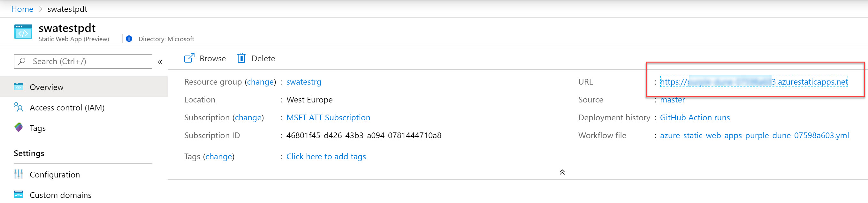Select the Overview sidebar icon
Screen dimensions: 868x203
[x=19, y=86]
